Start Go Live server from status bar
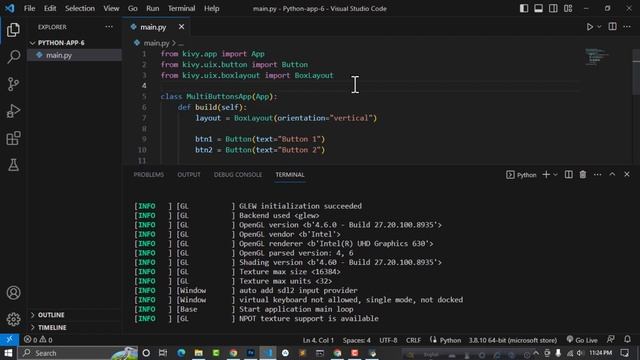This screenshot has height=360, width=640. [582, 340]
